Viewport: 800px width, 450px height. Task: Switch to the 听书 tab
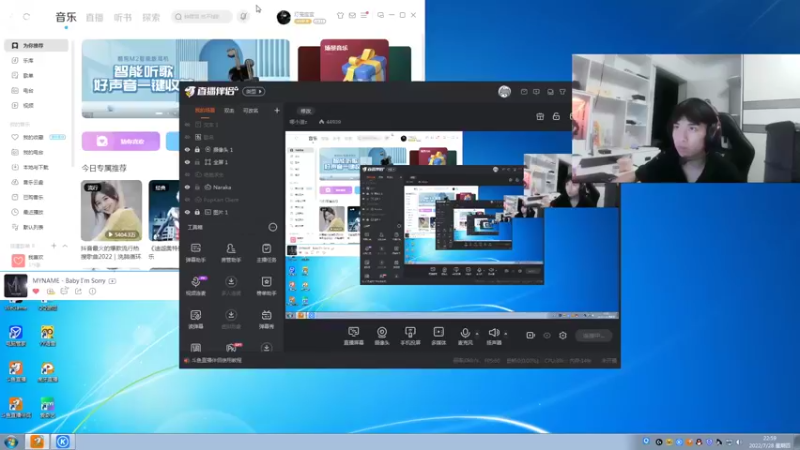click(122, 17)
